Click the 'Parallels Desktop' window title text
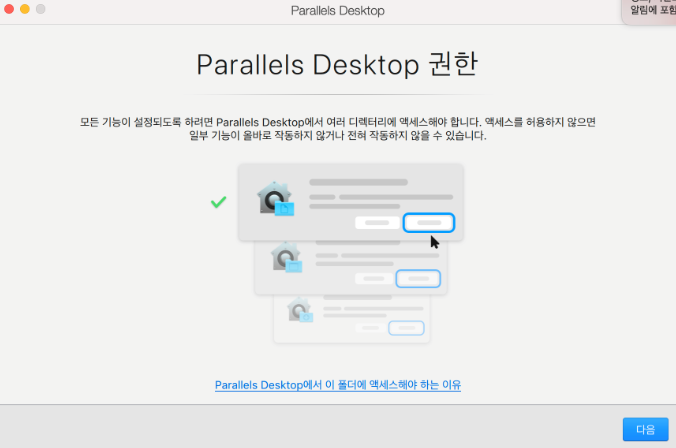676x448 pixels. pyautogui.click(x=338, y=10)
